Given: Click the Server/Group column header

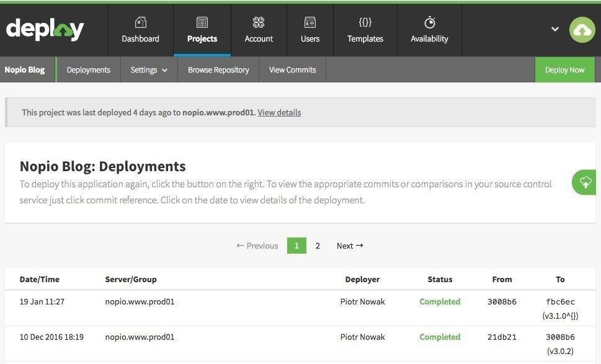Looking at the screenshot, I should 131,279.
